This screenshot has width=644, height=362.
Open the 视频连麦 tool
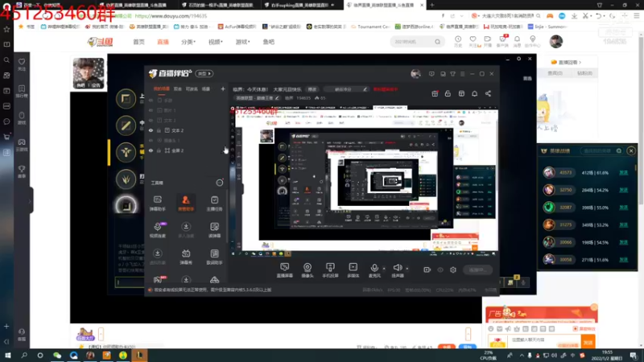(x=157, y=230)
